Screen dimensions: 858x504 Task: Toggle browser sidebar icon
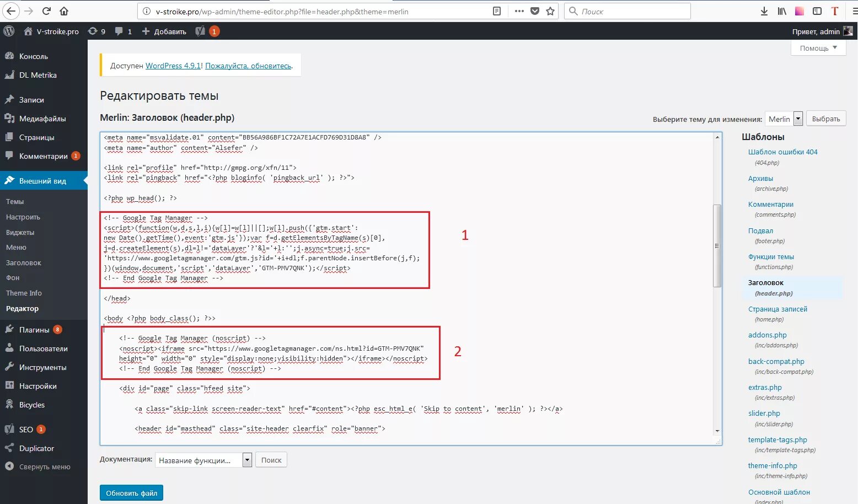click(817, 11)
